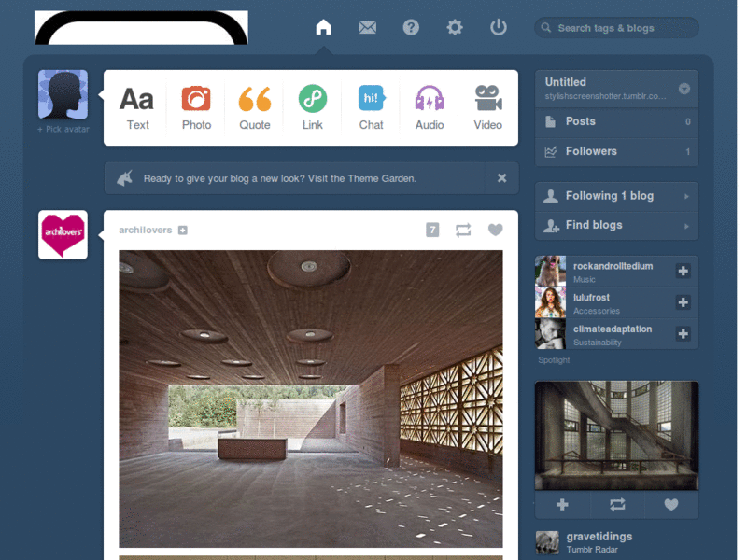Follow climateadaptation with plus button

click(x=684, y=334)
